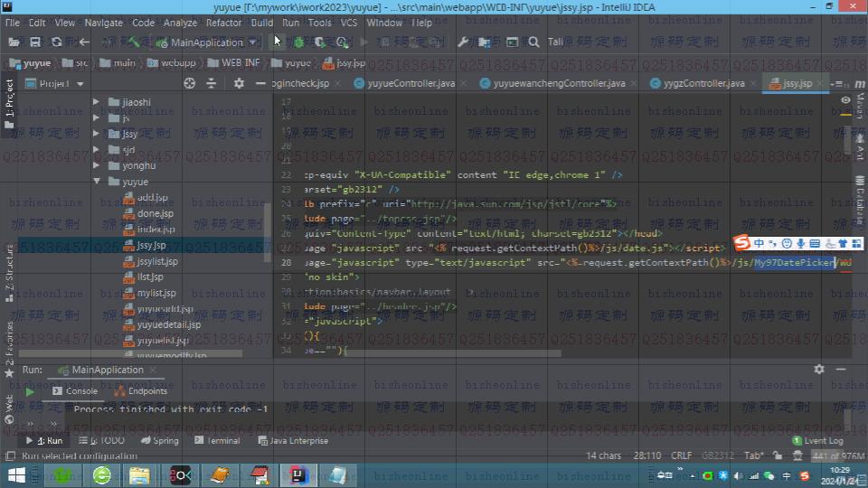The width and height of the screenshot is (868, 488).
Task: Click the IntelliJ IDEA taskbar icon
Action: point(298,476)
